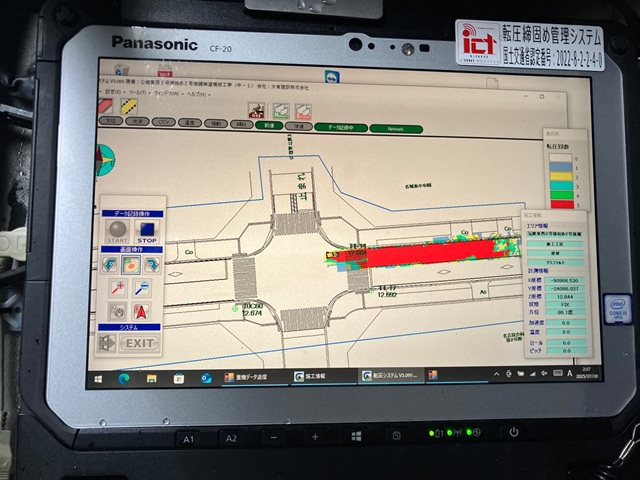Click the EXIT button
Screen dimensions: 640x480
tap(139, 343)
